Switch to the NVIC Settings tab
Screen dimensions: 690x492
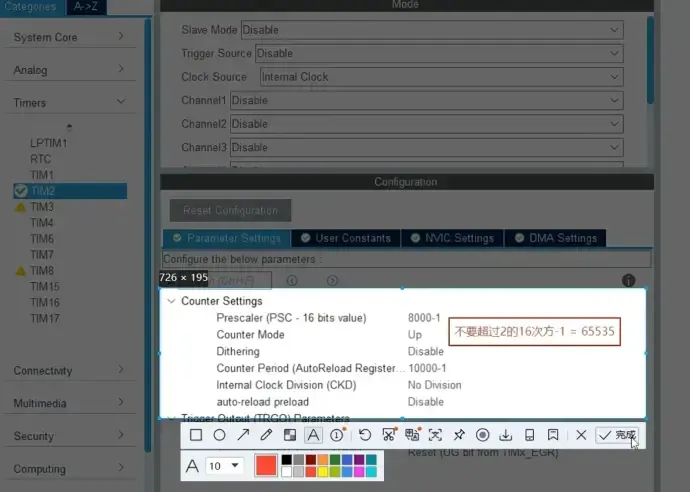(453, 238)
